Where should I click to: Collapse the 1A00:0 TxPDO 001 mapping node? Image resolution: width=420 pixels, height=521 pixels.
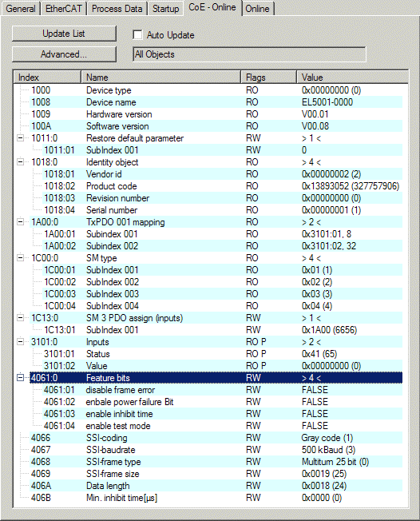(x=20, y=221)
